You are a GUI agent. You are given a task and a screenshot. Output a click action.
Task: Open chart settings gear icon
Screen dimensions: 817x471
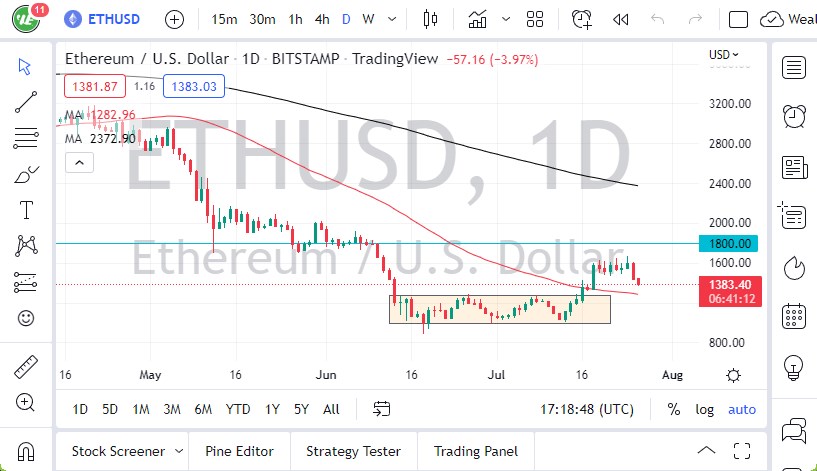(733, 375)
